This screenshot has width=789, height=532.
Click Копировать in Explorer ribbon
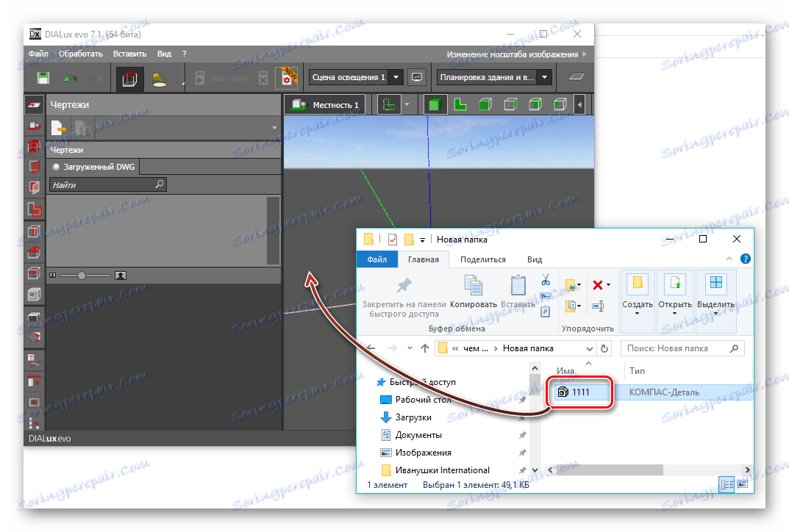pos(474,292)
